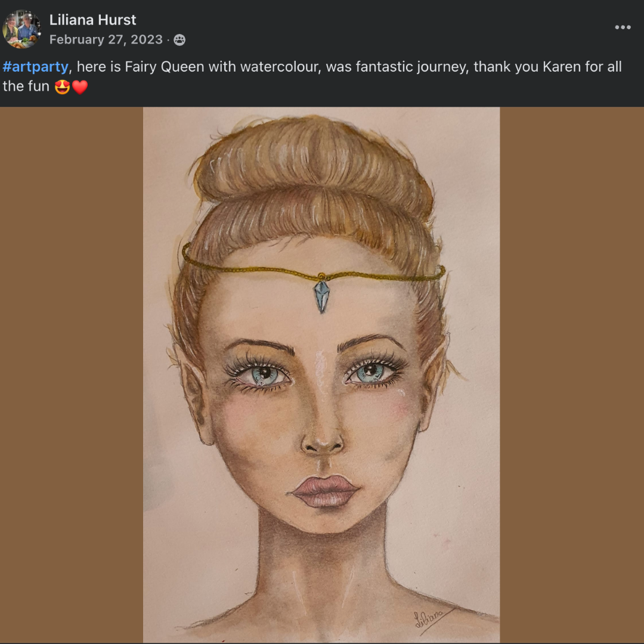Click the brown area right of painting

pyautogui.click(x=572, y=374)
